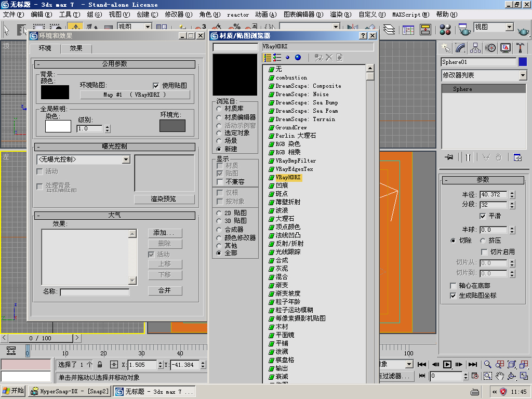
Task: Toggle 处理背景 checkbox in exposure control
Action: coord(39,187)
